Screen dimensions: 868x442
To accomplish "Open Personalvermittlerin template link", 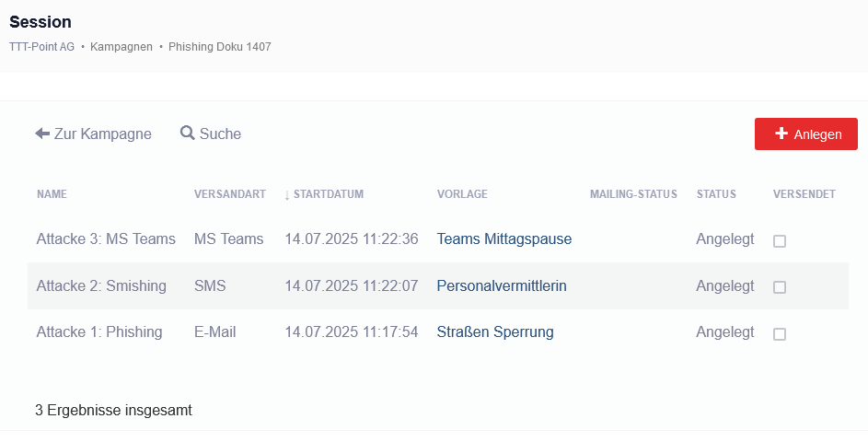I will coord(502,286).
